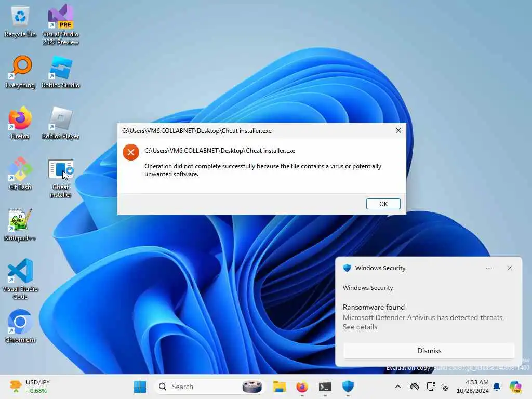Open the Windows Start menu
The width and height of the screenshot is (532, 399).
point(140,387)
